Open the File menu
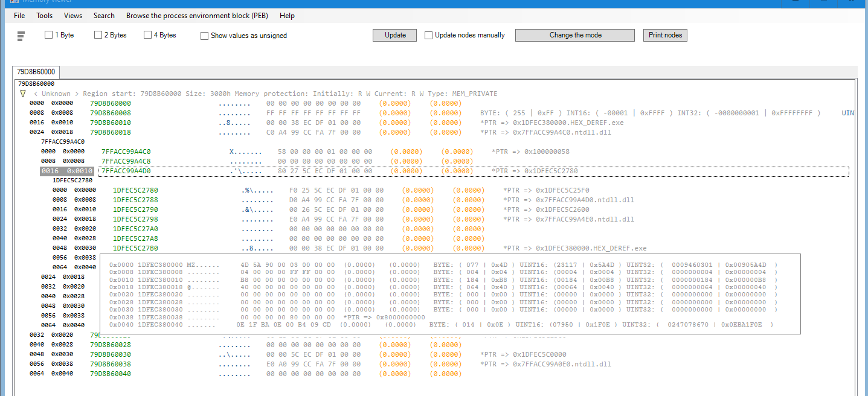The width and height of the screenshot is (868, 396). click(19, 16)
